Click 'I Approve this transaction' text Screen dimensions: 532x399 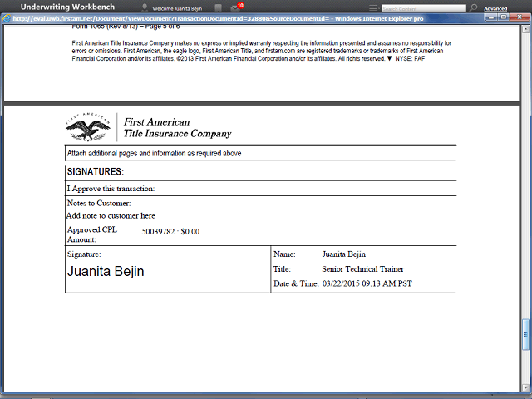[x=111, y=189]
